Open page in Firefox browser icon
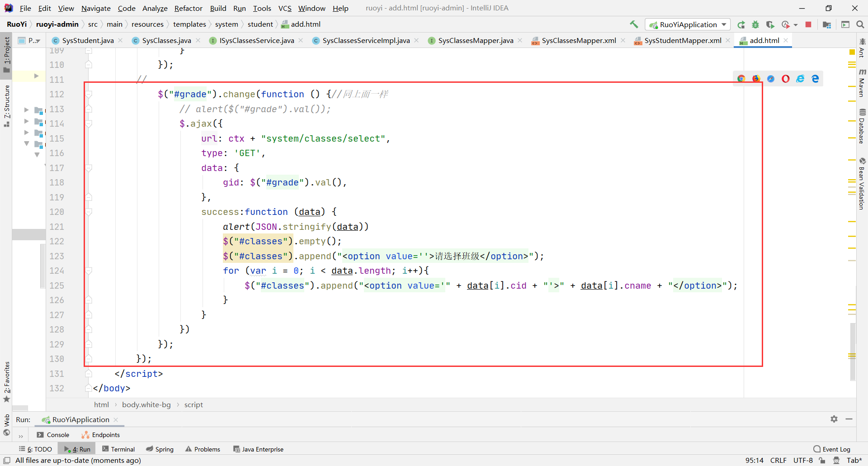The width and height of the screenshot is (868, 466). pyautogui.click(x=756, y=79)
